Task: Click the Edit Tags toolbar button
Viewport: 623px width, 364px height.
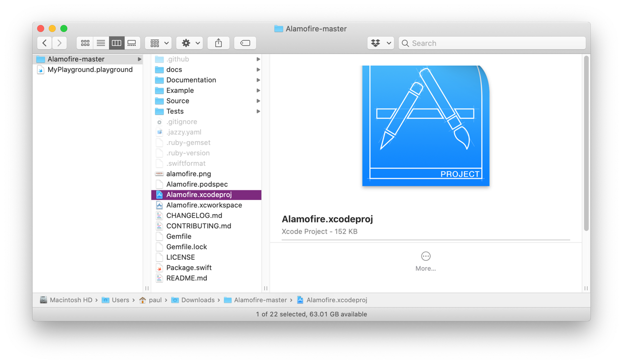Action: [245, 43]
